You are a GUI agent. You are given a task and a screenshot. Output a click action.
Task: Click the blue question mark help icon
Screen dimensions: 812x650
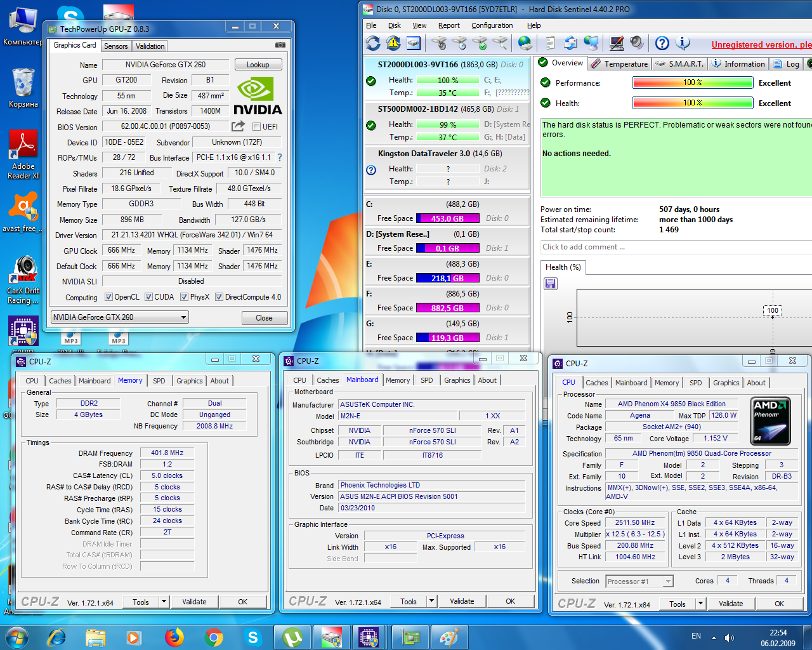[662, 43]
